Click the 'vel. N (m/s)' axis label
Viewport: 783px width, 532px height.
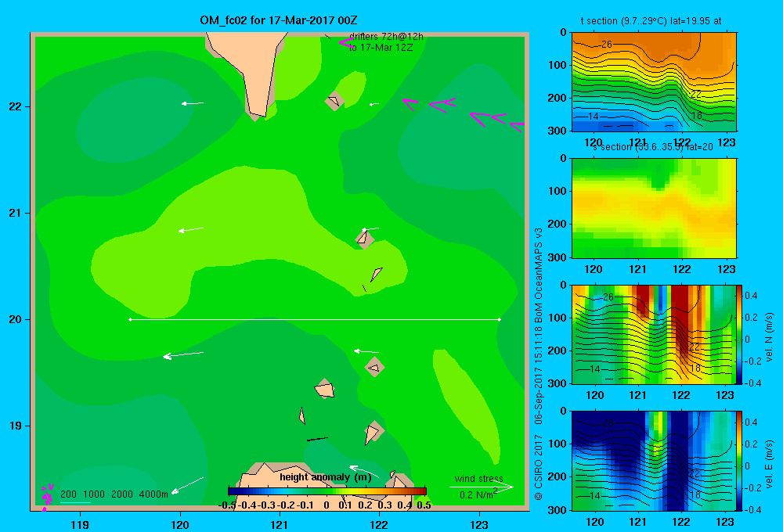[769, 337]
